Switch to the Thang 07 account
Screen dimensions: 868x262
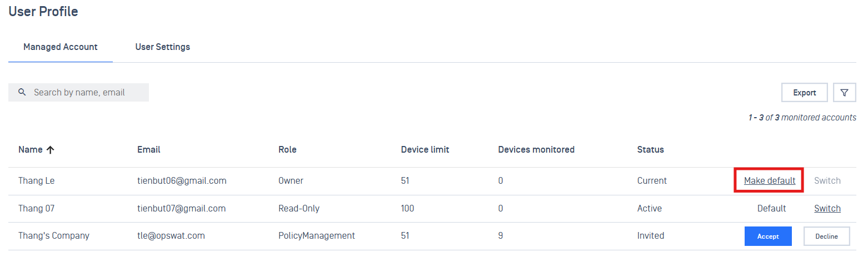point(827,209)
